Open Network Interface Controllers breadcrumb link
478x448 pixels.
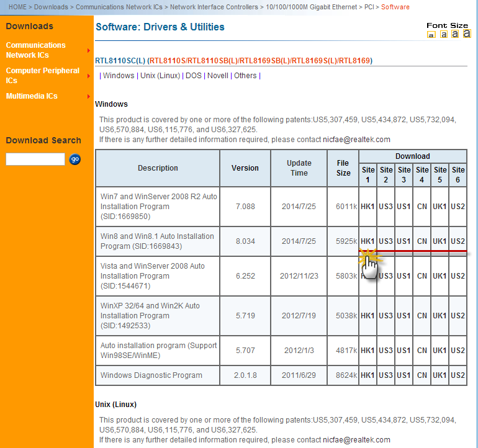pos(214,7)
